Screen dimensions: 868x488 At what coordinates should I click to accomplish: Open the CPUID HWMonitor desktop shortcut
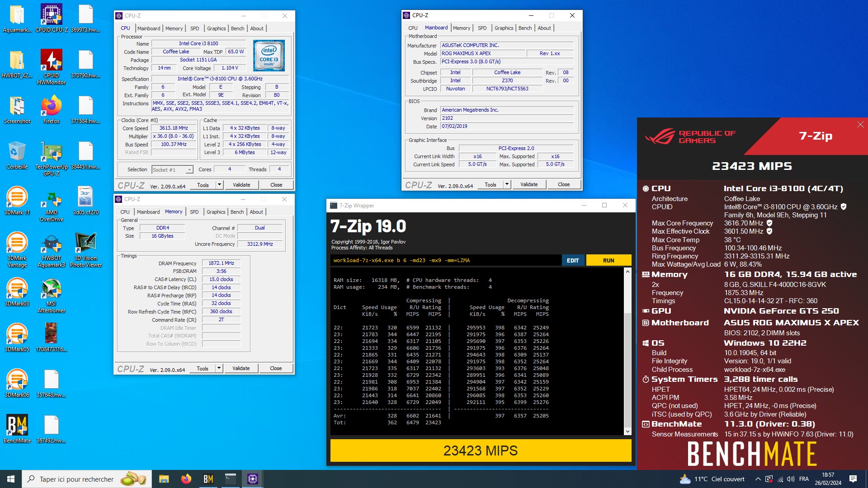coord(52,67)
